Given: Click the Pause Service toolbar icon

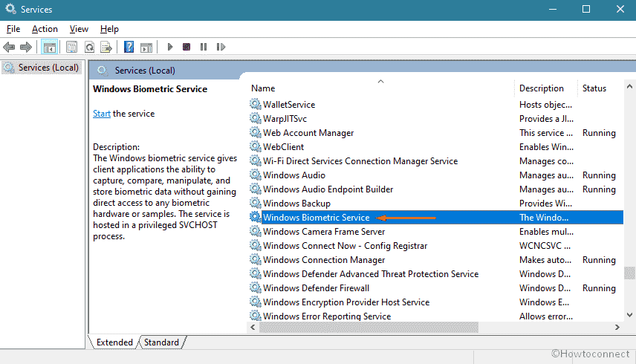Looking at the screenshot, I should point(204,47).
